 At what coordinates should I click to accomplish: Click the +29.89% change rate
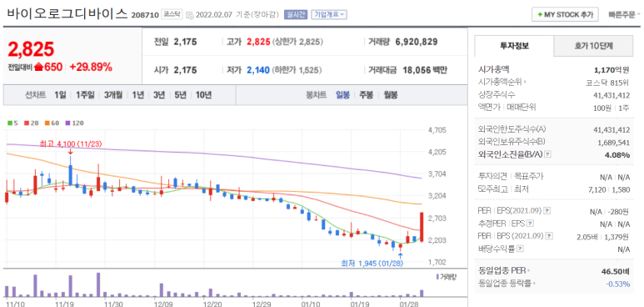[90, 67]
